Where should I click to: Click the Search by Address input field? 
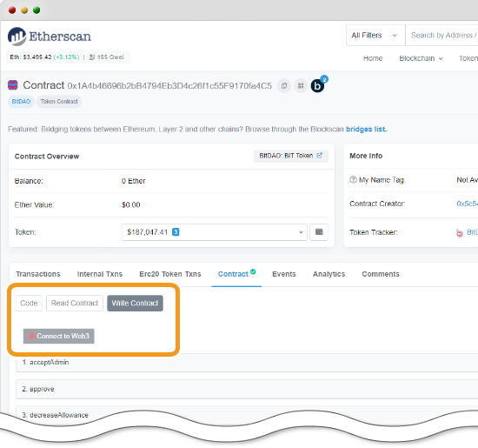[x=441, y=36]
